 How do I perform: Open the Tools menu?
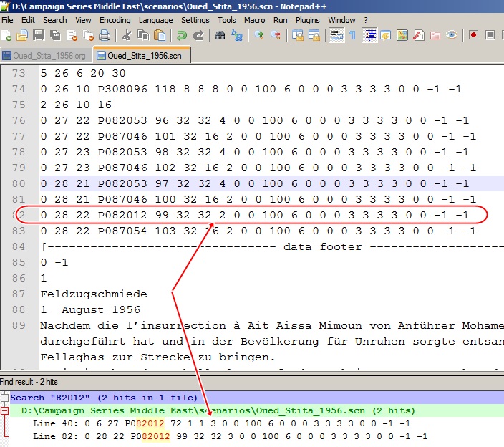point(227,20)
